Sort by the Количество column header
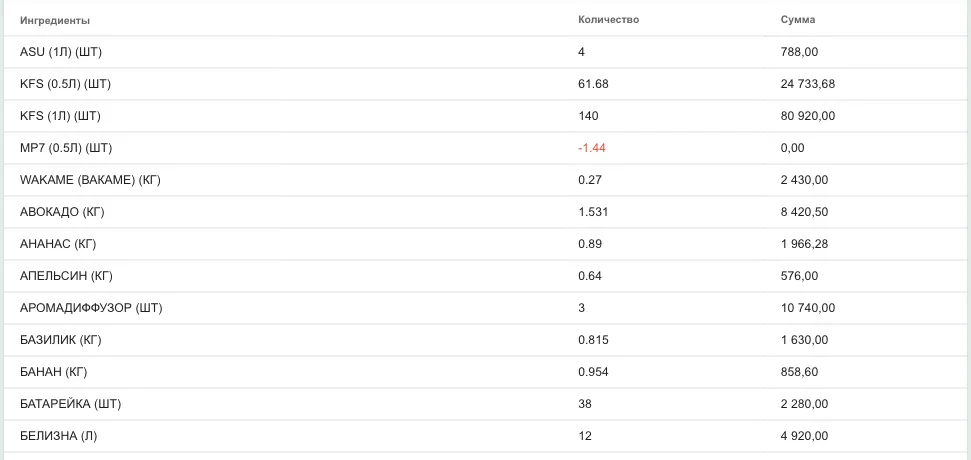Image resolution: width=971 pixels, height=460 pixels. click(x=608, y=20)
